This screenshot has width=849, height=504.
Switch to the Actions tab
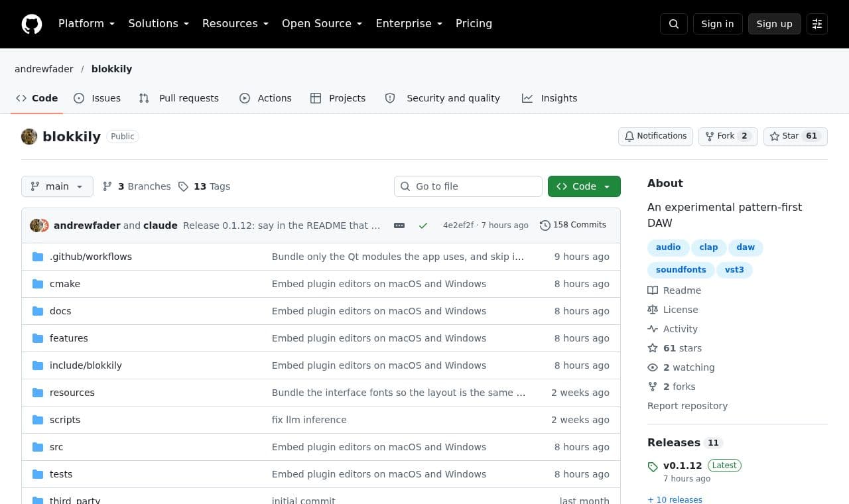point(265,98)
